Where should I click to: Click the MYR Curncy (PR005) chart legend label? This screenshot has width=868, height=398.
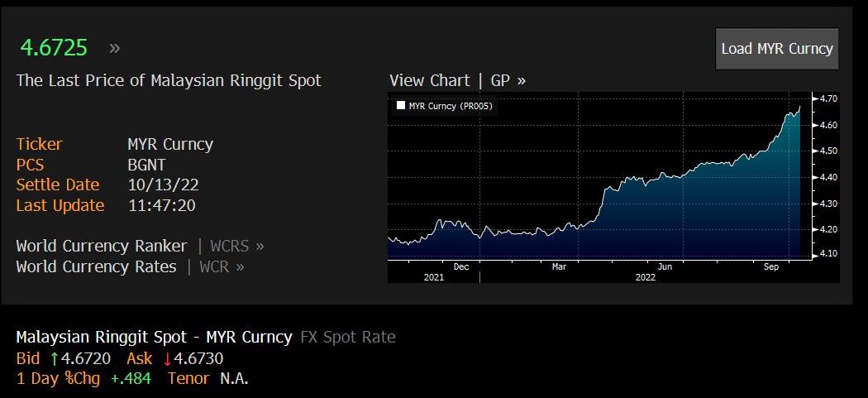[451, 106]
